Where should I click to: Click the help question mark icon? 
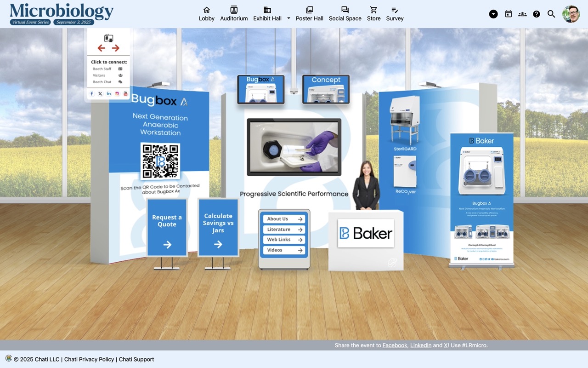pyautogui.click(x=537, y=14)
